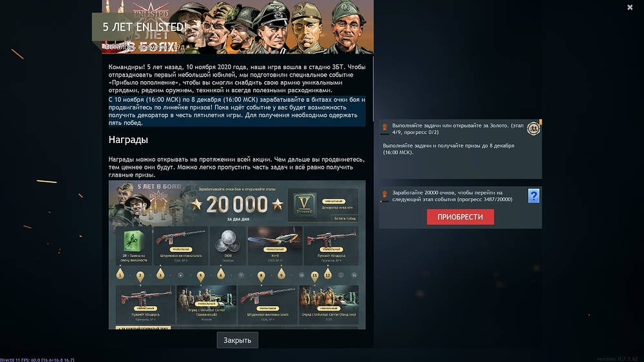Click the Il-8 aircraft reward image
Viewport: 644px width, 362px height.
(x=275, y=240)
